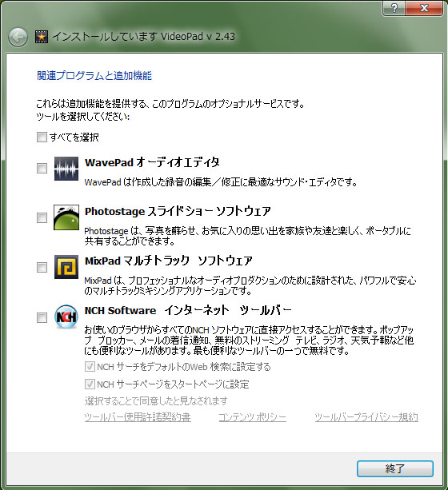Image resolution: width=448 pixels, height=490 pixels.
Task: Click the WavePad オーディオエディタ title text
Action: (x=152, y=162)
